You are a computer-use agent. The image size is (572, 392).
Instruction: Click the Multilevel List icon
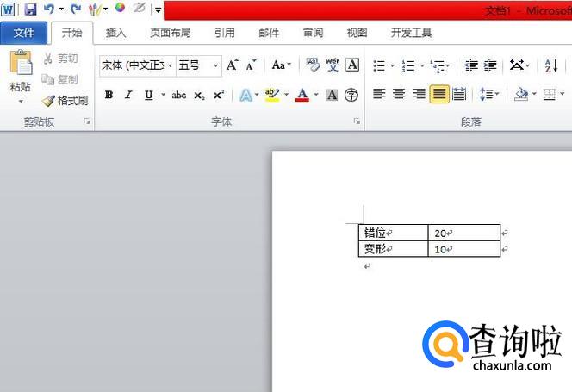(x=438, y=66)
